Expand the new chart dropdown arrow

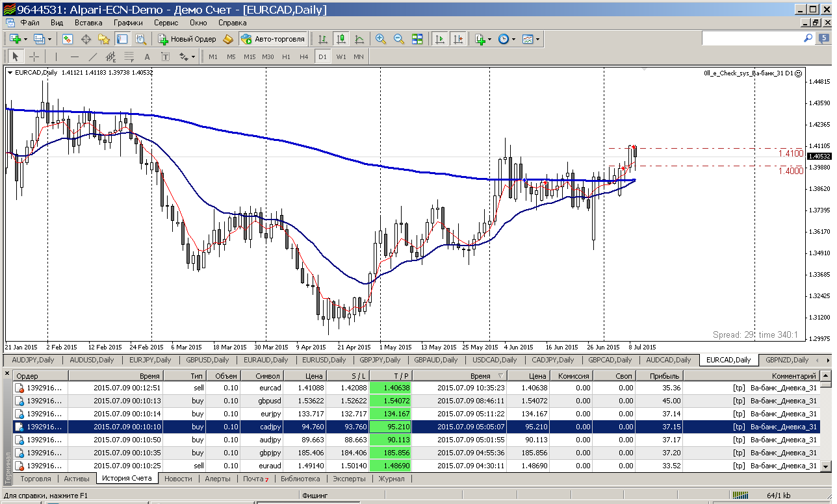click(x=26, y=39)
